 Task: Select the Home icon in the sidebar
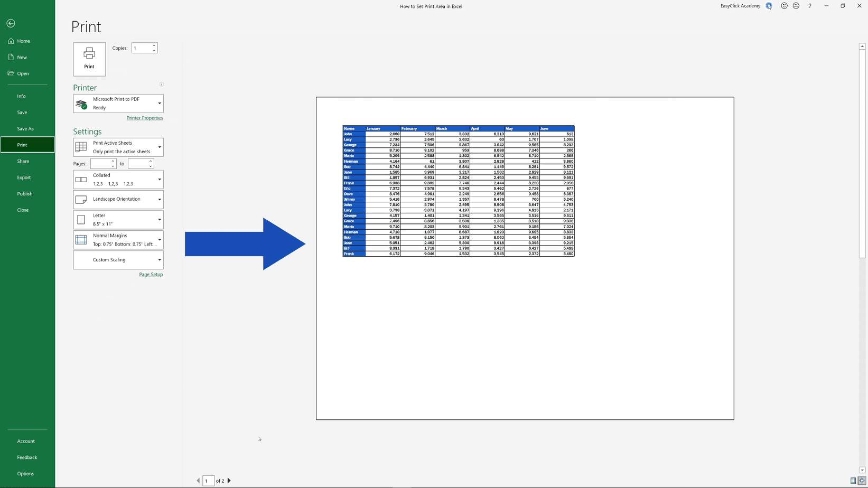tap(11, 41)
